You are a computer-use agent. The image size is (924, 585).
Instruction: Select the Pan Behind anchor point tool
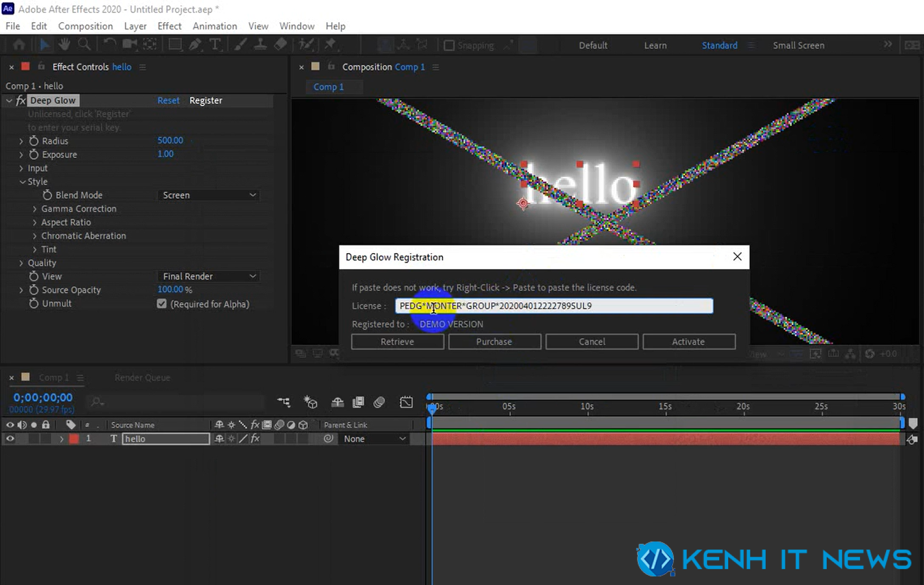(150, 45)
